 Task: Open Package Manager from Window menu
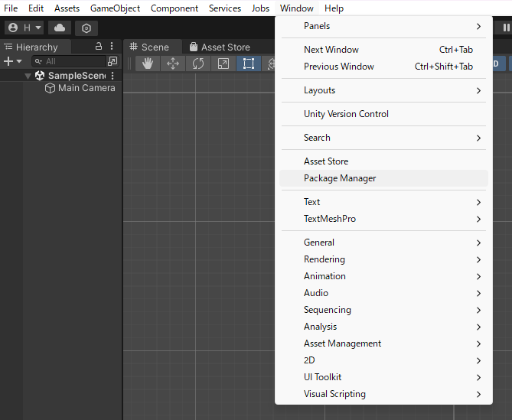(x=383, y=178)
